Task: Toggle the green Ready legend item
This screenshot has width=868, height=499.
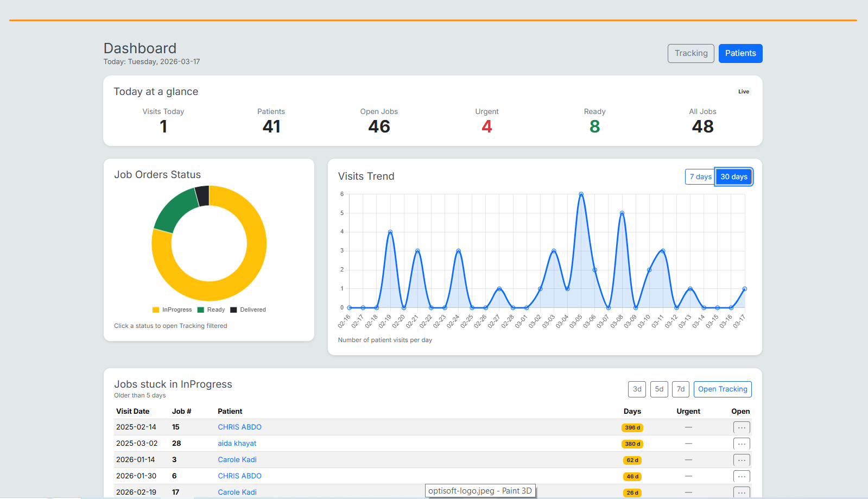Action: pyautogui.click(x=211, y=310)
